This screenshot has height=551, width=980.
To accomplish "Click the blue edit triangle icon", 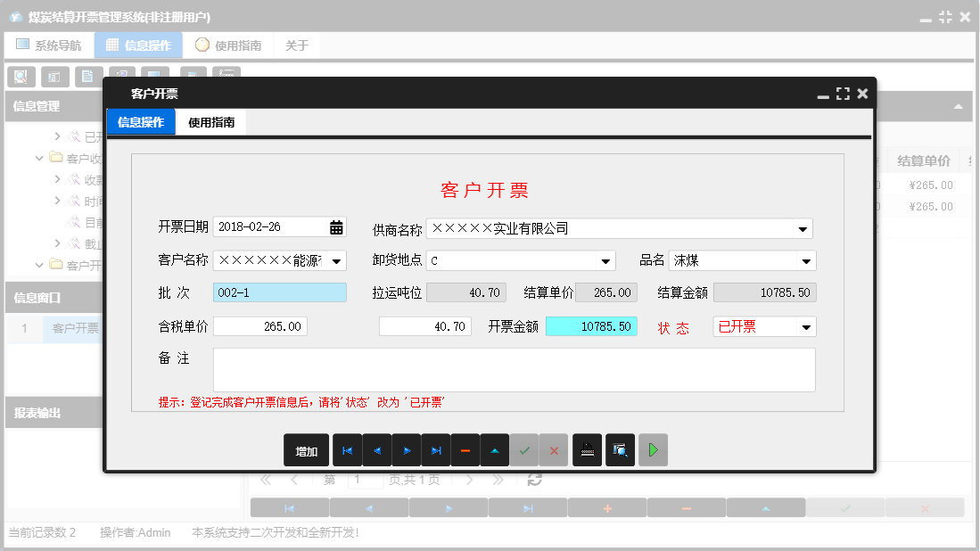I will 495,450.
